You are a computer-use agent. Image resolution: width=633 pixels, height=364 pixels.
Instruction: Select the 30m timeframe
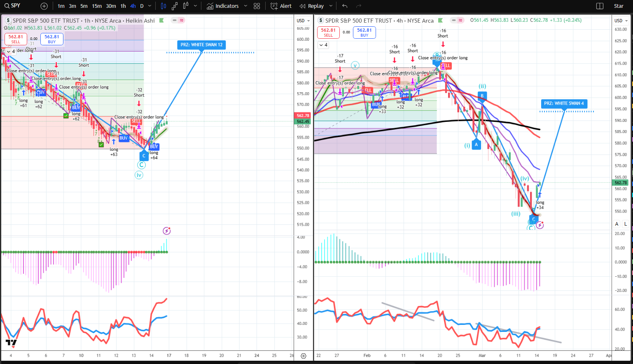click(111, 6)
